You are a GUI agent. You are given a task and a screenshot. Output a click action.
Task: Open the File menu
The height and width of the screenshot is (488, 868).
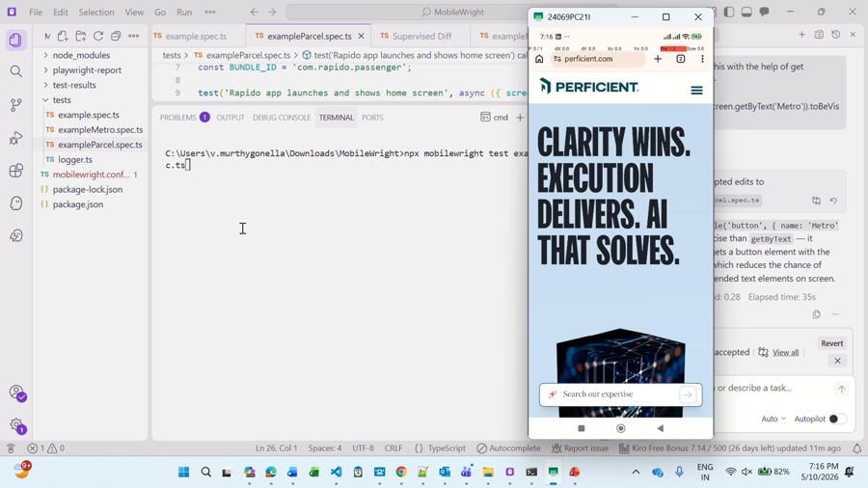click(36, 12)
